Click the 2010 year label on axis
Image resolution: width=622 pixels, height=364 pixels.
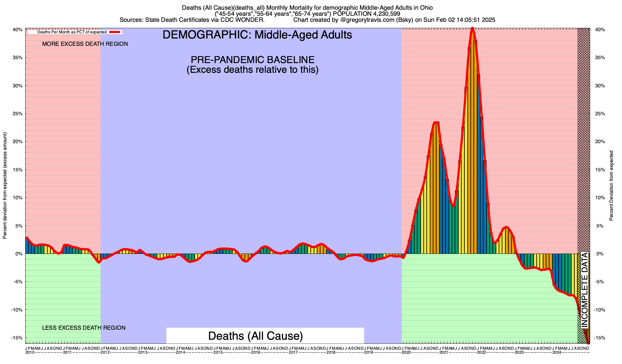[30, 352]
